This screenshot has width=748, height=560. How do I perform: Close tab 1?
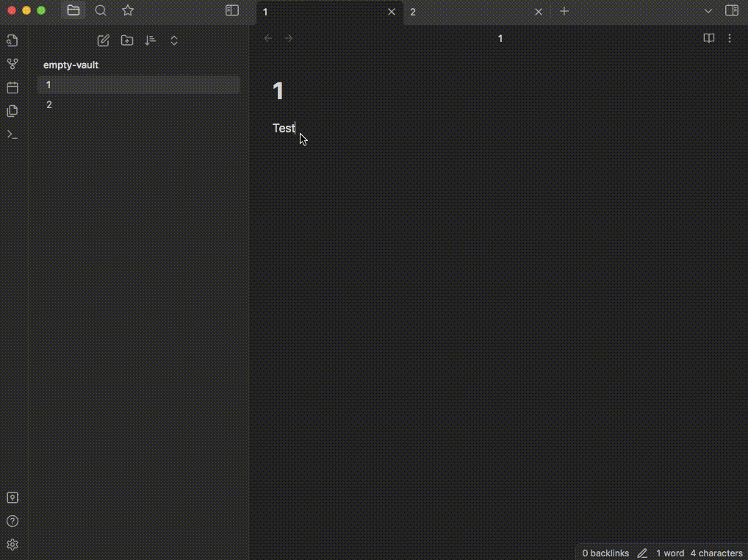(x=392, y=12)
